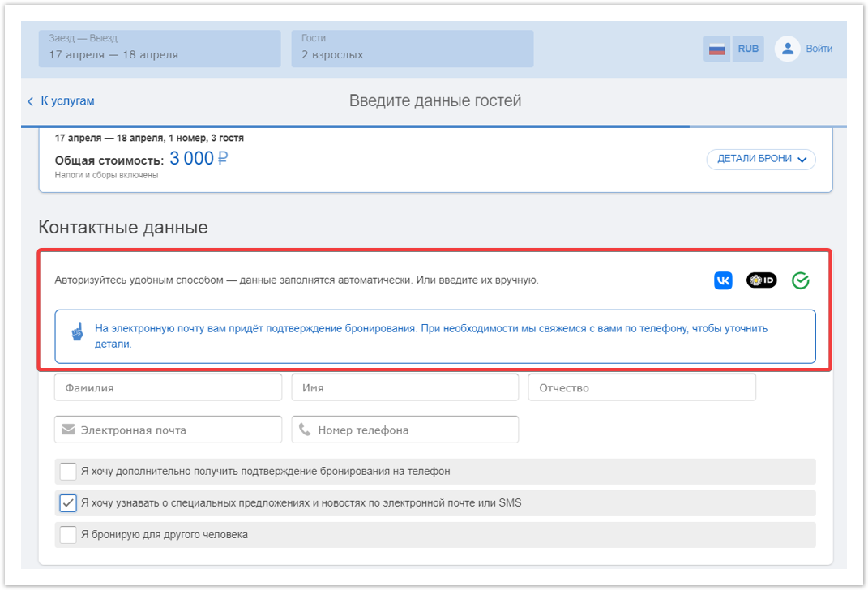The image size is (868, 590).
Task: Click the envelope icon in email field
Action: tap(68, 430)
